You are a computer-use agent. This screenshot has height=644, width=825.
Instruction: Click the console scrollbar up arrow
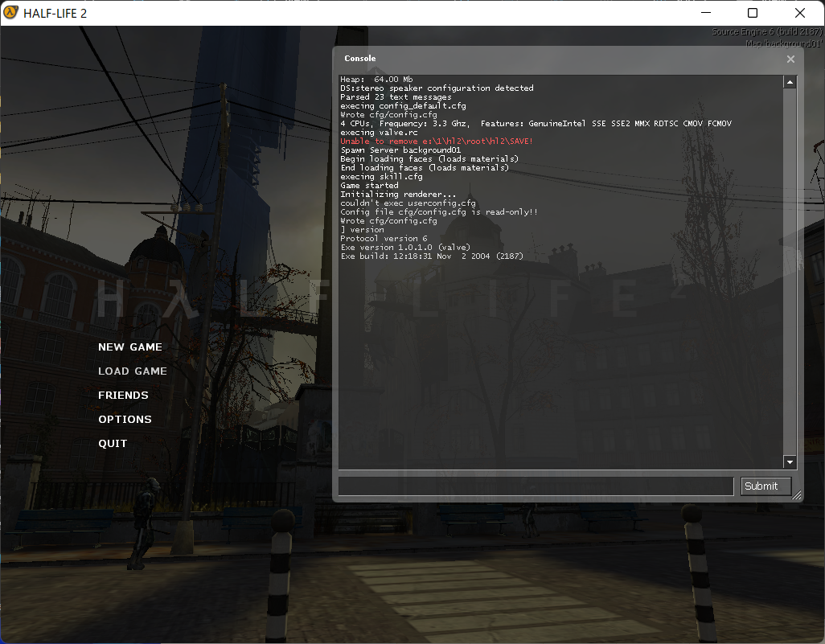790,82
